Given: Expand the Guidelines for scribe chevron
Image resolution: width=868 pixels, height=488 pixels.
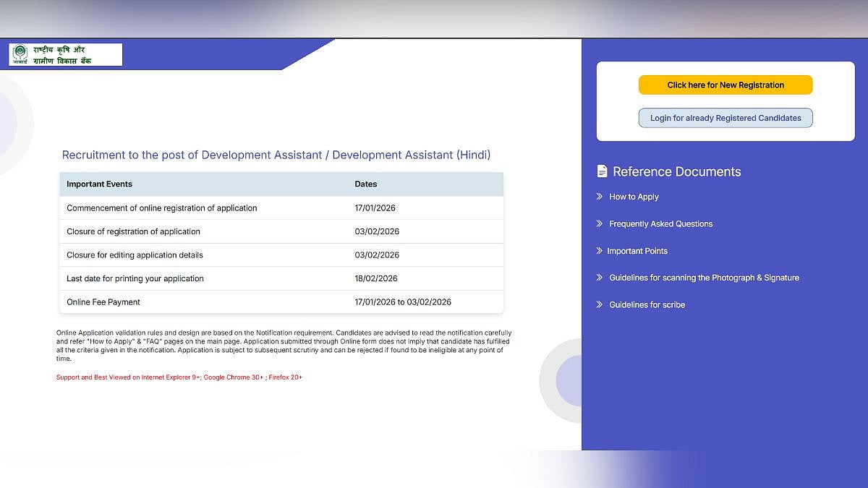Looking at the screenshot, I should pos(600,304).
